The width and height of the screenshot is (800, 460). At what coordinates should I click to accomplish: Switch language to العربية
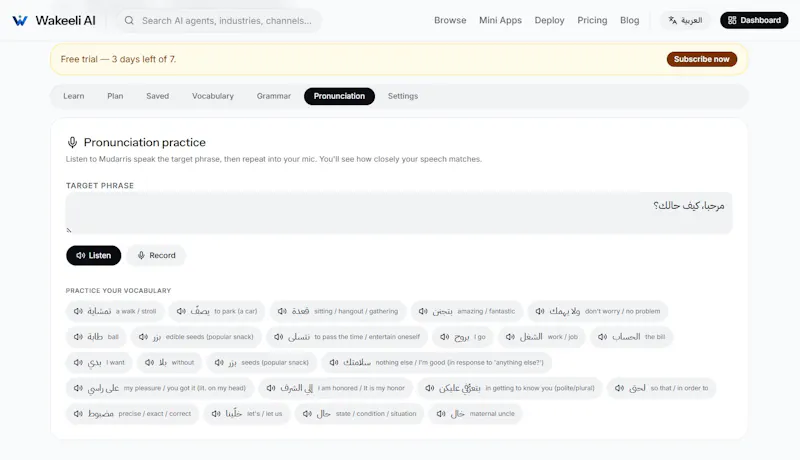pyautogui.click(x=685, y=20)
